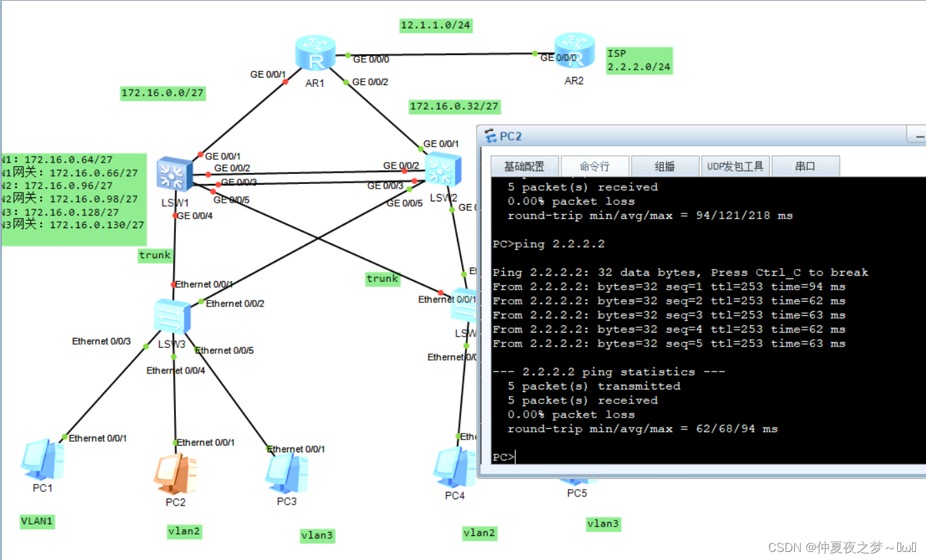The height and width of the screenshot is (560, 926).
Task: Select the highlighted PC2 computer icon
Action: [176, 474]
